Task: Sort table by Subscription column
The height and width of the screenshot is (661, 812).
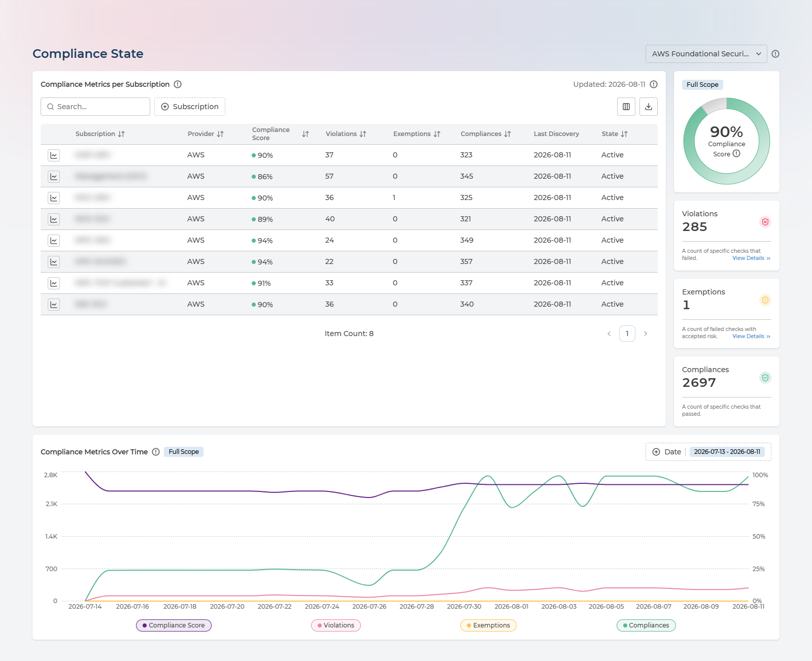Action: pos(121,134)
